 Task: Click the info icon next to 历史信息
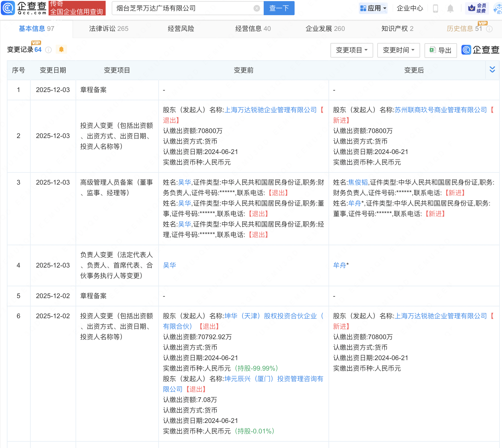coord(489,29)
